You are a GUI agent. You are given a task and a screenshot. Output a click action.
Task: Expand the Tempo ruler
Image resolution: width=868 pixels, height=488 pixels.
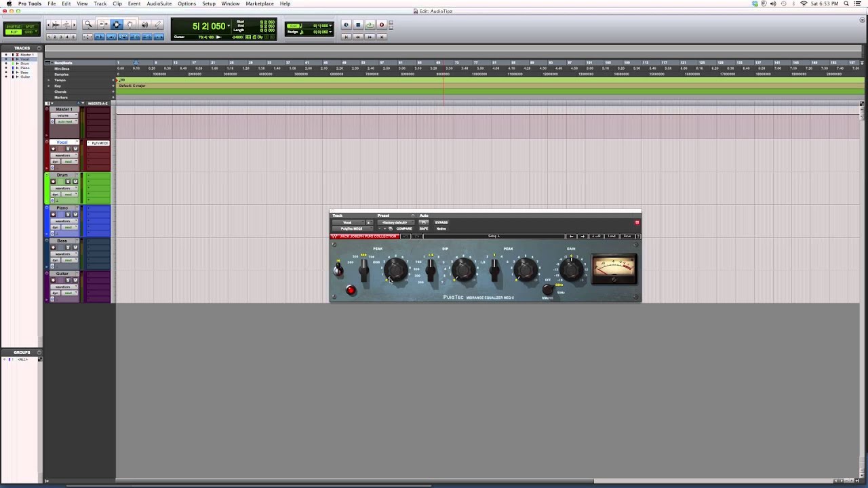pyautogui.click(x=48, y=80)
